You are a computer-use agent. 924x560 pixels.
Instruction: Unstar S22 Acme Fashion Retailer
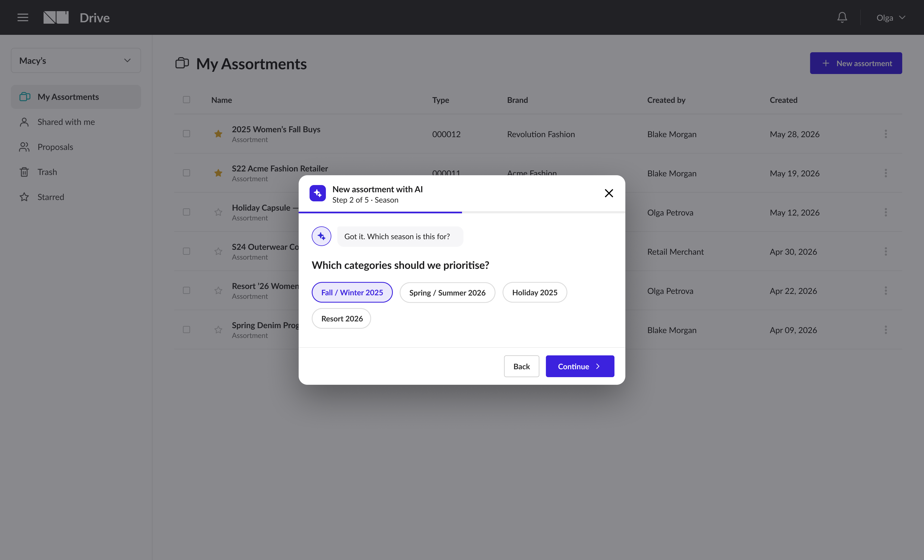218,173
